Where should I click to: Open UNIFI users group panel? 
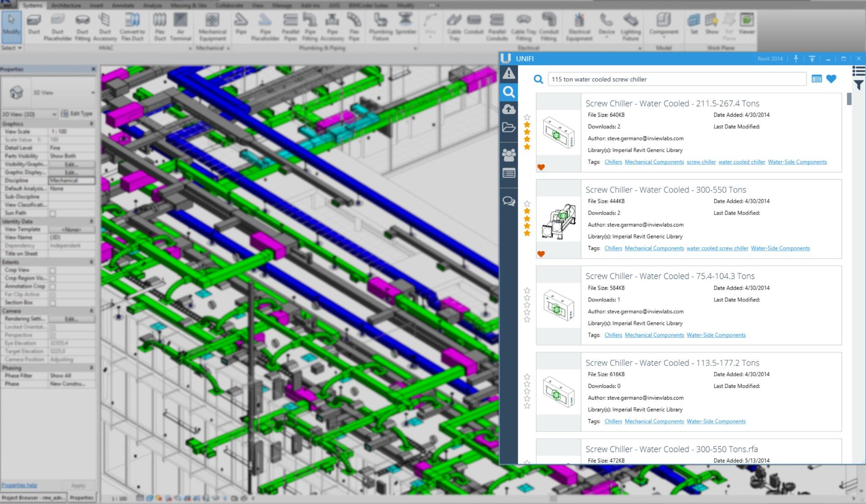509,155
